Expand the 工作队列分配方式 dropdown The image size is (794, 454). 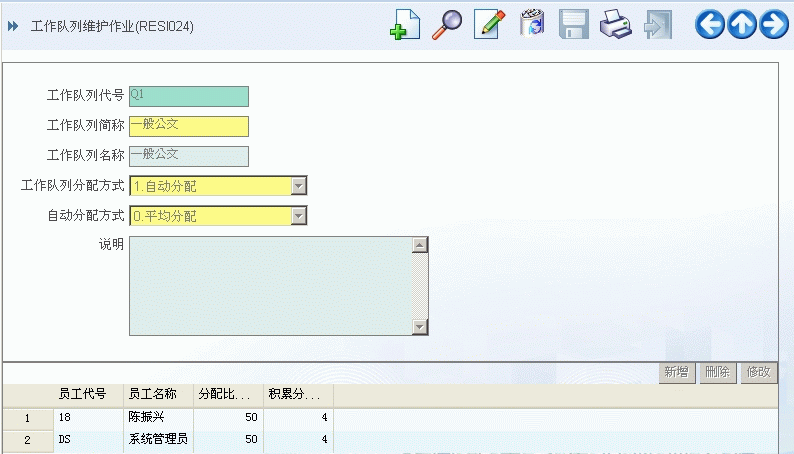click(298, 186)
